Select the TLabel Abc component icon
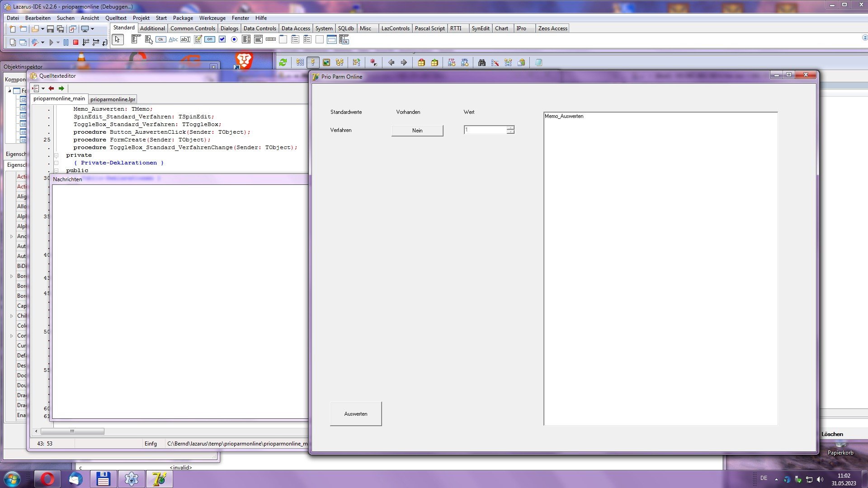The width and height of the screenshot is (868, 488). coord(173,40)
